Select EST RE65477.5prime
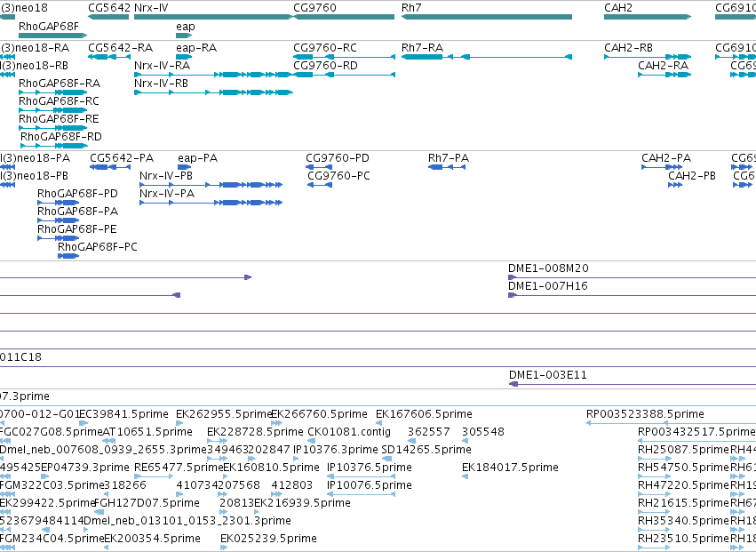 pos(154,476)
